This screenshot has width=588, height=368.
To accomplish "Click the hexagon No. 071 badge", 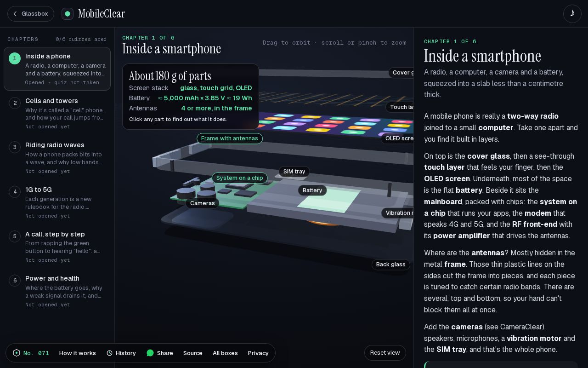I will [31, 353].
